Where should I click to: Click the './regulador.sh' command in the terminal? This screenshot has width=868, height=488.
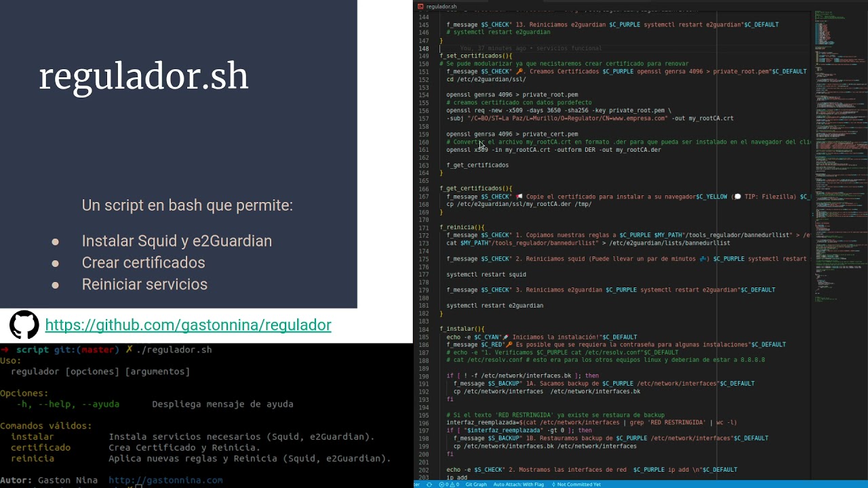174,350
